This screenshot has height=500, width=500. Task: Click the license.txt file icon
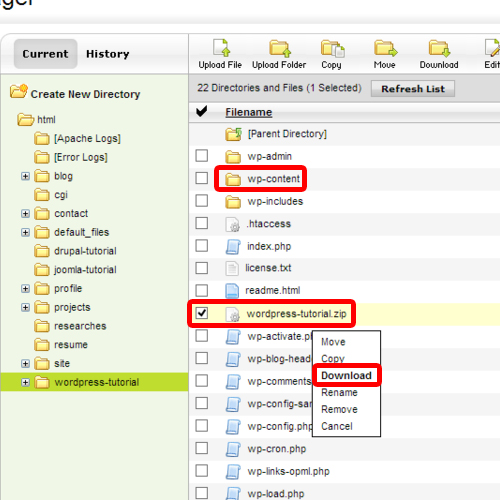click(232, 268)
